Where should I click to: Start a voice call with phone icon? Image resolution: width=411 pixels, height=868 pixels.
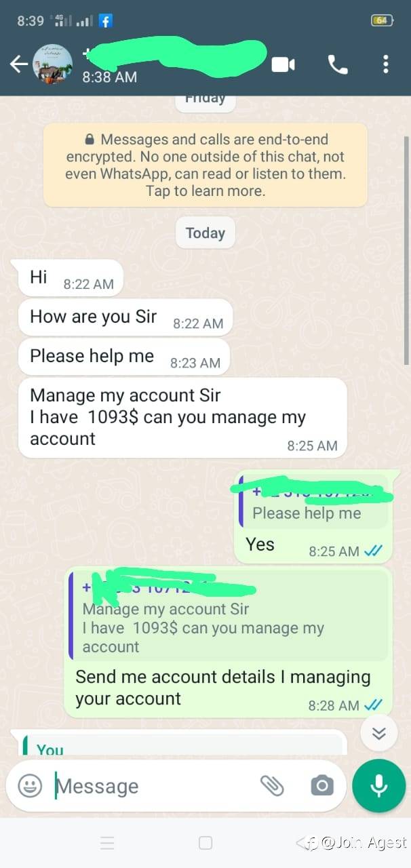point(338,64)
